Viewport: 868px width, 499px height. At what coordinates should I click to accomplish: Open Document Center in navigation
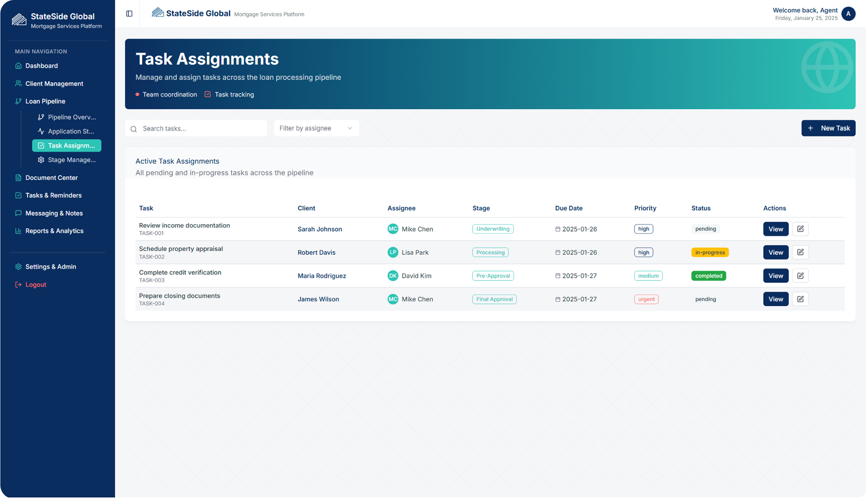[51, 178]
